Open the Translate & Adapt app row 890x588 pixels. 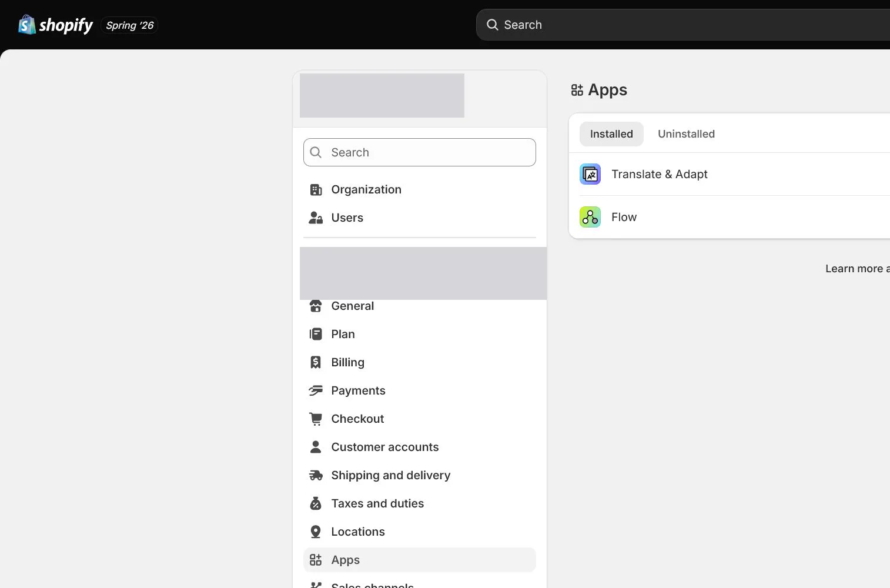730,174
